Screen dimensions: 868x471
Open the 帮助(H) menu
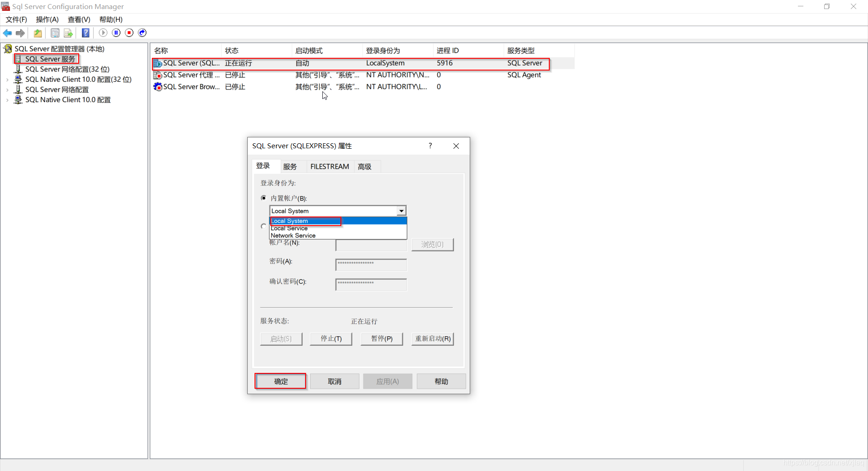(x=111, y=19)
